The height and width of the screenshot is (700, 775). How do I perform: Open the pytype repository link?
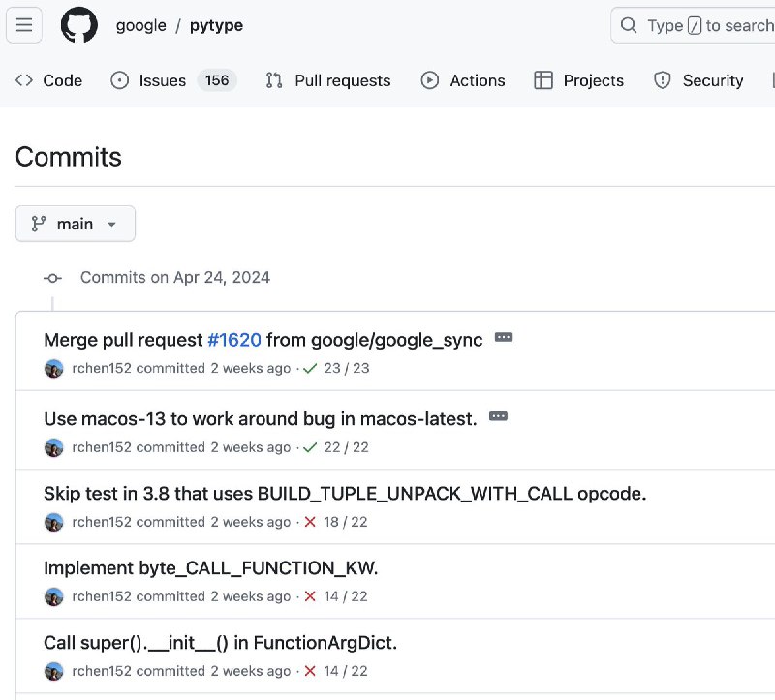point(216,25)
